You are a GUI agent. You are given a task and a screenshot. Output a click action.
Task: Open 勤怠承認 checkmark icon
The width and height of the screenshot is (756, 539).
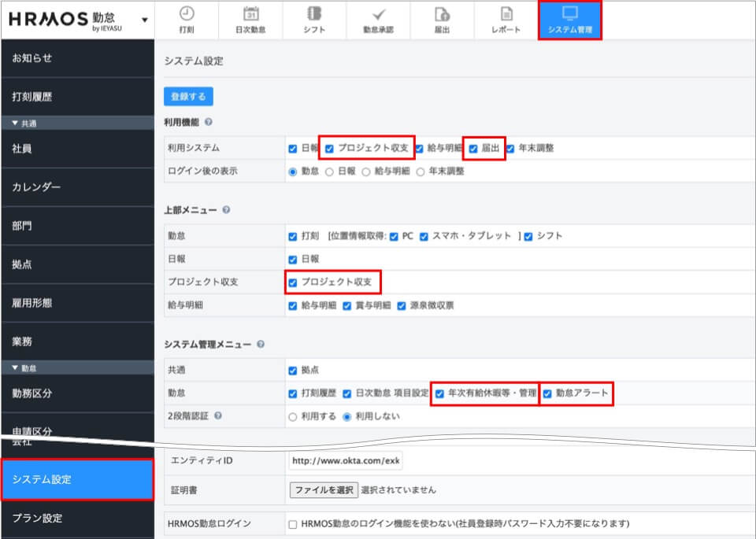378,13
